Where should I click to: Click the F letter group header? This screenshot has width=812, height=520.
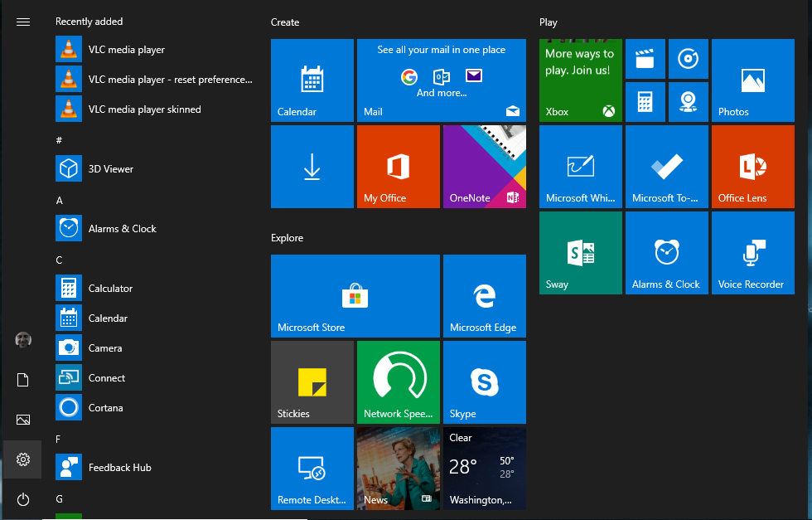coord(58,439)
